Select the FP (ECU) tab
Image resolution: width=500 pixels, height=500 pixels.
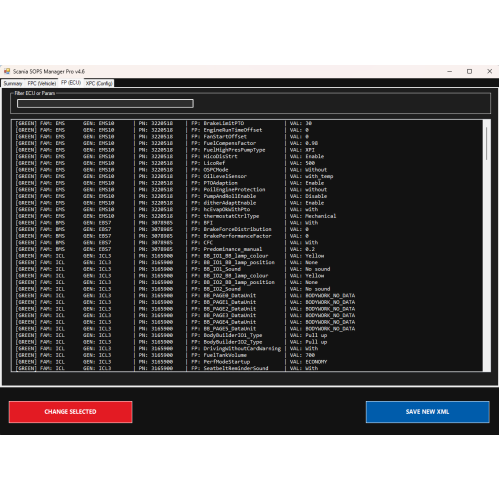click(x=71, y=83)
